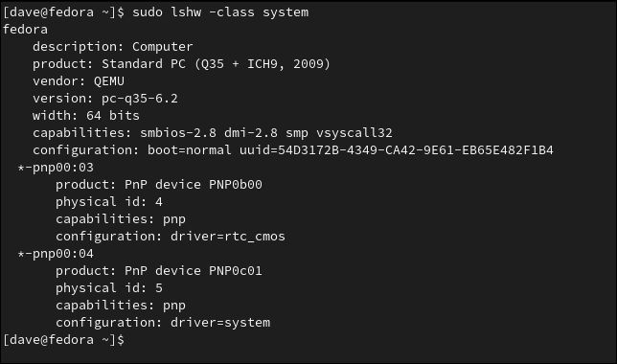The width and height of the screenshot is (617, 364).
Task: Click the '*-pnp00:03' device heading
Action: click(x=56, y=168)
